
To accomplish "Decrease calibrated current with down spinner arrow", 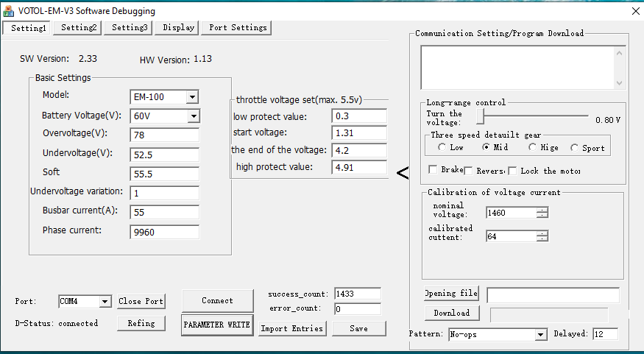I will point(542,239).
